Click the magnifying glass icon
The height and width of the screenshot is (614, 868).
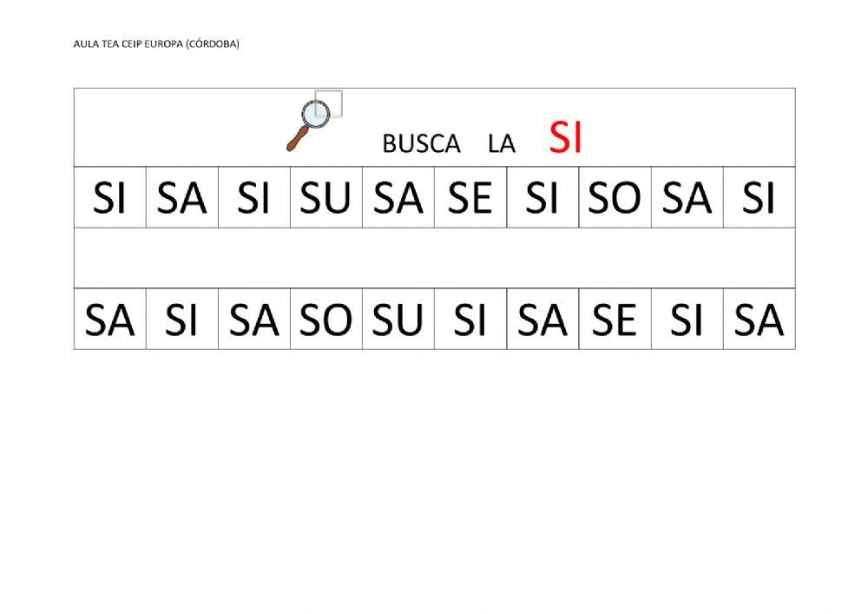pyautogui.click(x=306, y=124)
